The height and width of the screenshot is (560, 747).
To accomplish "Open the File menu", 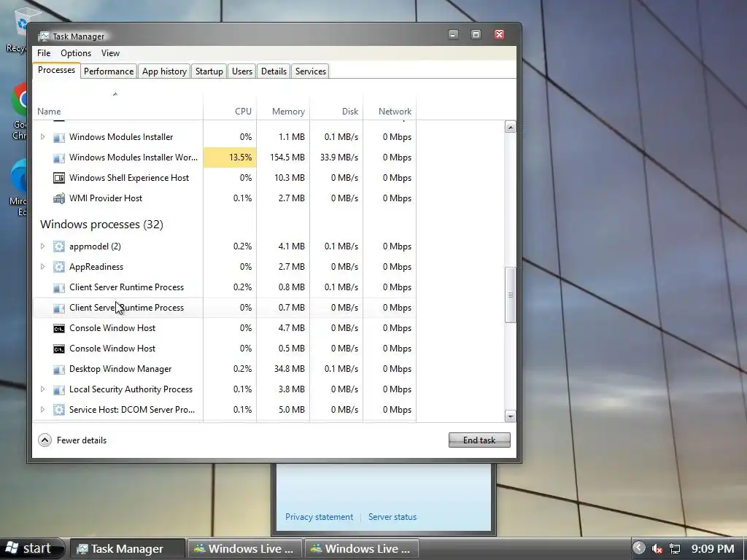I will point(44,53).
